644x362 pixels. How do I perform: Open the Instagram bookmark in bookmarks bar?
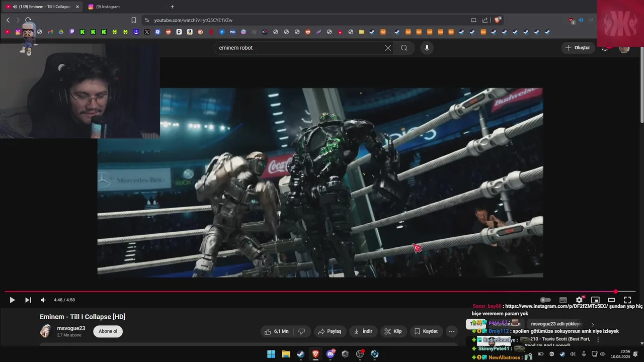pos(18,32)
